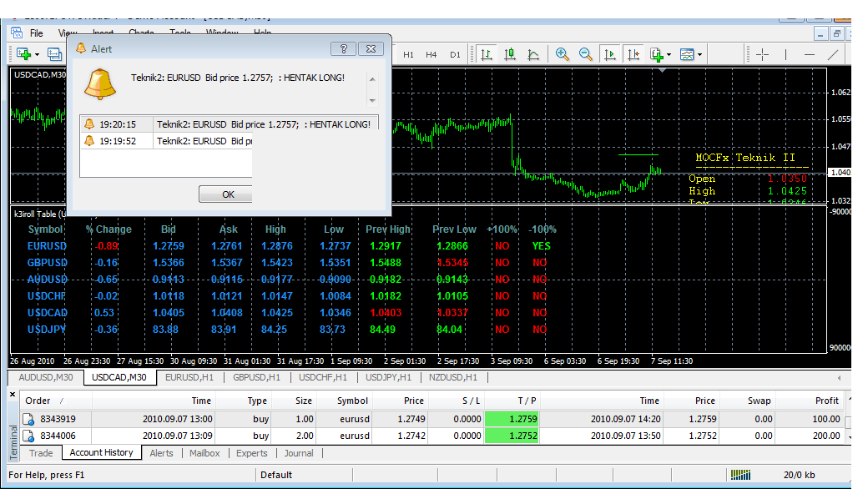Viewport: 868px width, 489px height.
Task: Open the Account History terminal tab
Action: coord(101,452)
